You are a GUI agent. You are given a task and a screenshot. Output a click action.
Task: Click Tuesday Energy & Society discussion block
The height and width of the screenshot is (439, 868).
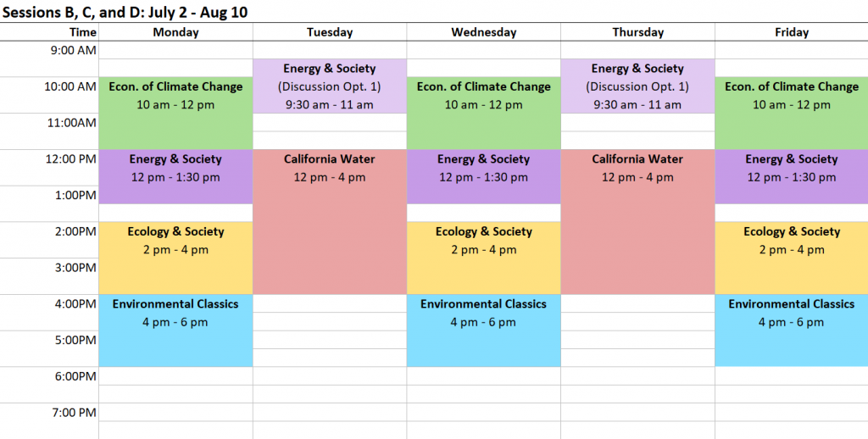pyautogui.click(x=330, y=86)
